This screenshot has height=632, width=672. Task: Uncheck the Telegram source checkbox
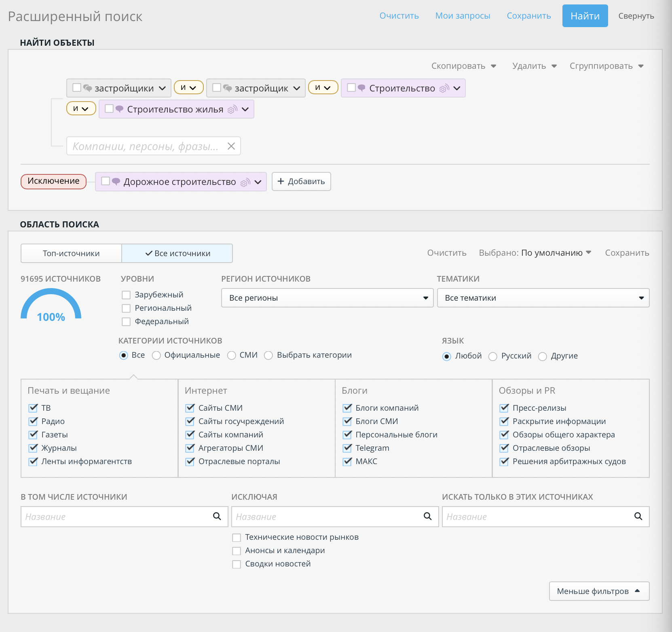click(347, 448)
